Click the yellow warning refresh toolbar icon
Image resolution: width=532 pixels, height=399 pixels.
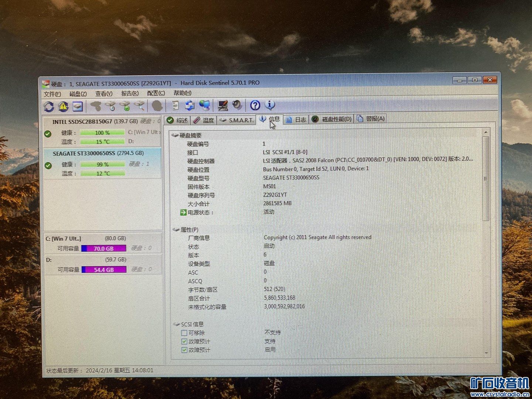coord(63,107)
